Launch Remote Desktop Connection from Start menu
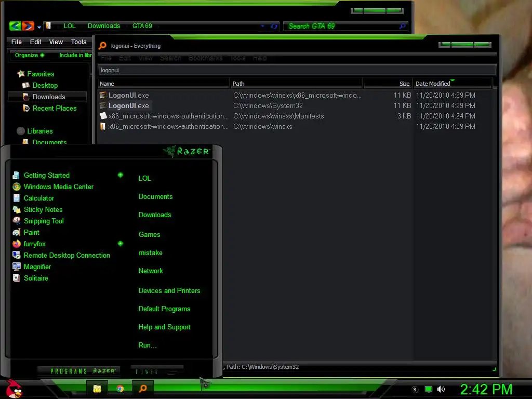This screenshot has width=532, height=399. [66, 255]
